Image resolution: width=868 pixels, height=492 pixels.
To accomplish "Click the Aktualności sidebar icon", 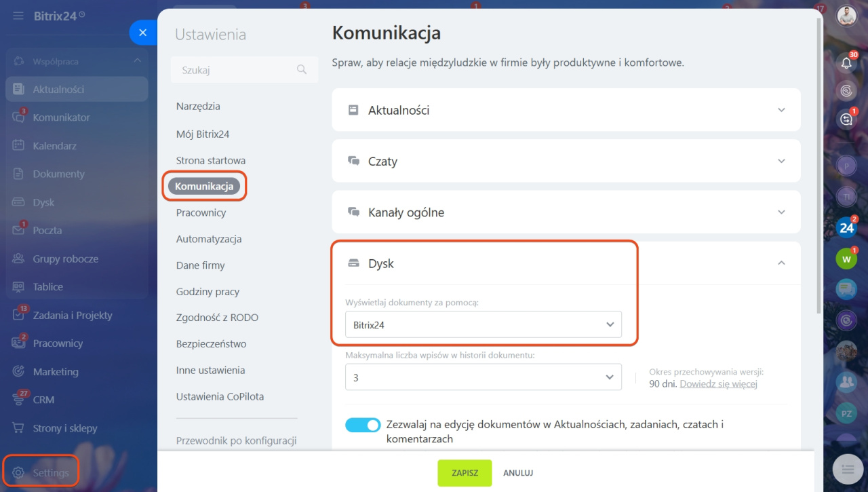I will pos(18,89).
